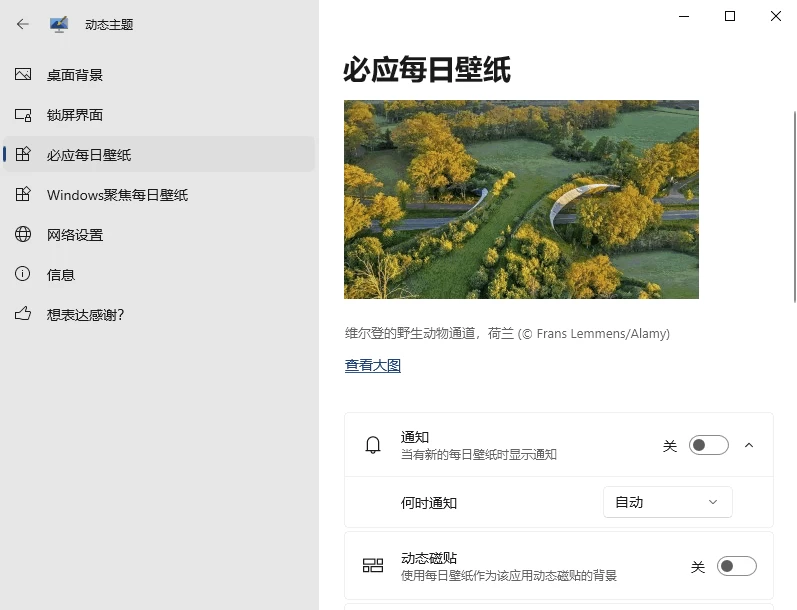Open the 何时通知 dropdown set to 自动
Image resolution: width=797 pixels, height=610 pixels.
tap(667, 502)
